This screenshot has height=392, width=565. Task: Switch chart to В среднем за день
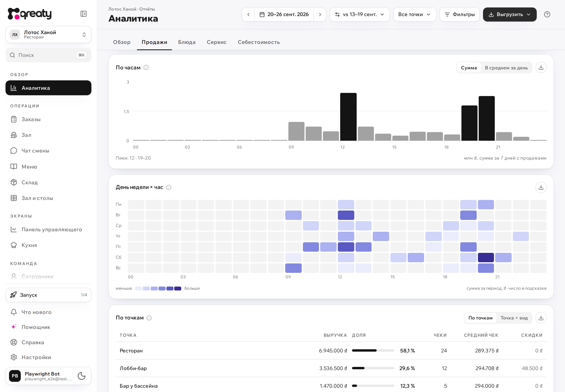506,68
